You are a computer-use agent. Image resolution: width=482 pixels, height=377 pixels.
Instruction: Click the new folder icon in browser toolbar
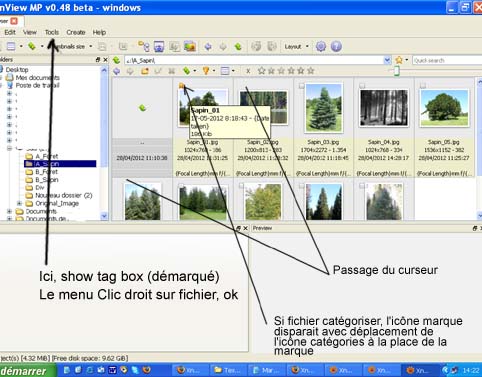(145, 71)
